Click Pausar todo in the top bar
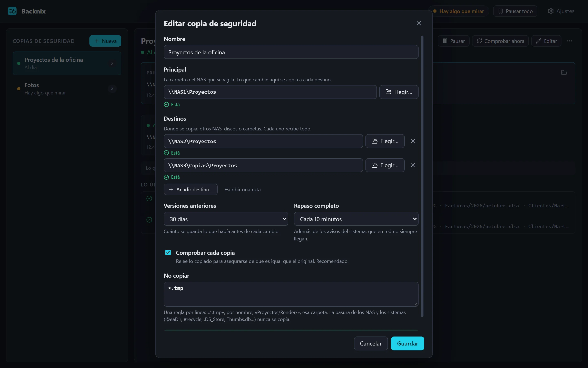Image resolution: width=588 pixels, height=368 pixels. coord(515,11)
